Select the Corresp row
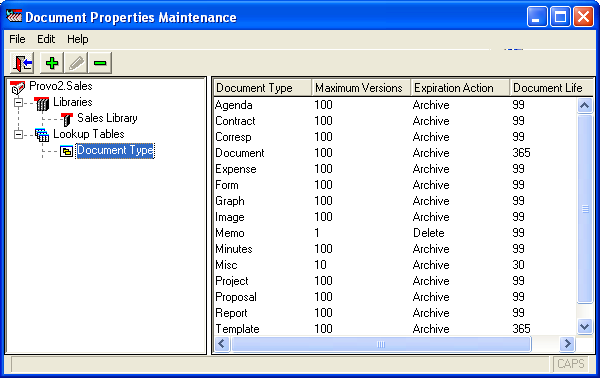The width and height of the screenshot is (600, 378). (x=395, y=137)
